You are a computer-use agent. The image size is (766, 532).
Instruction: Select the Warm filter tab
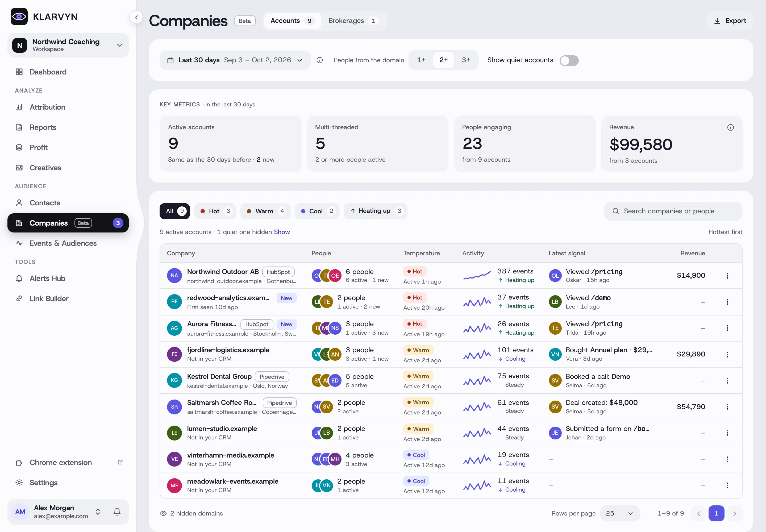coord(265,211)
